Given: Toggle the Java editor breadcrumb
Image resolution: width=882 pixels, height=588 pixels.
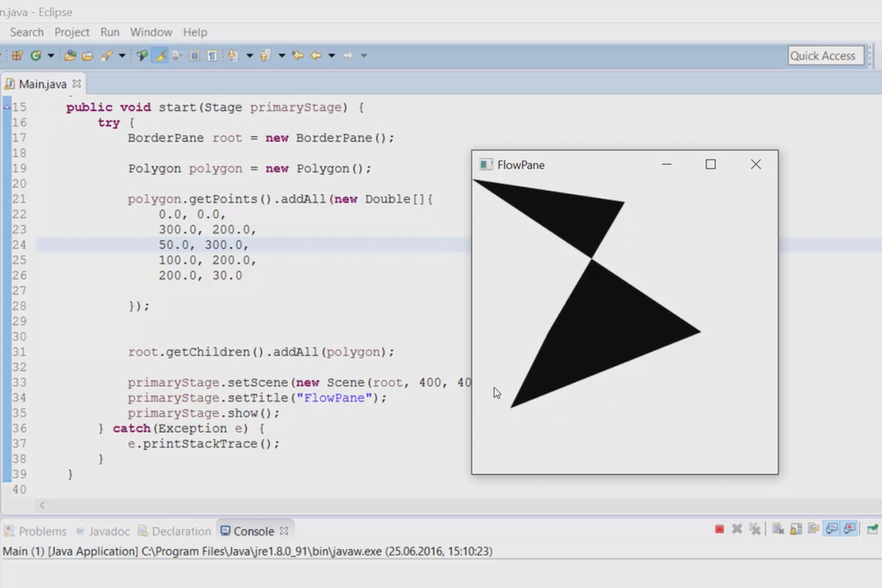Looking at the screenshot, I should click(x=142, y=55).
